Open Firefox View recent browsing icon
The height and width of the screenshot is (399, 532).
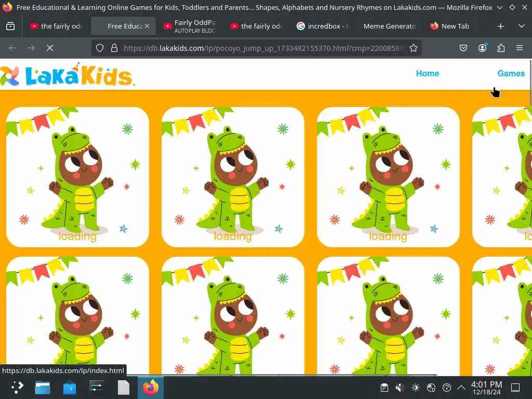click(x=10, y=26)
